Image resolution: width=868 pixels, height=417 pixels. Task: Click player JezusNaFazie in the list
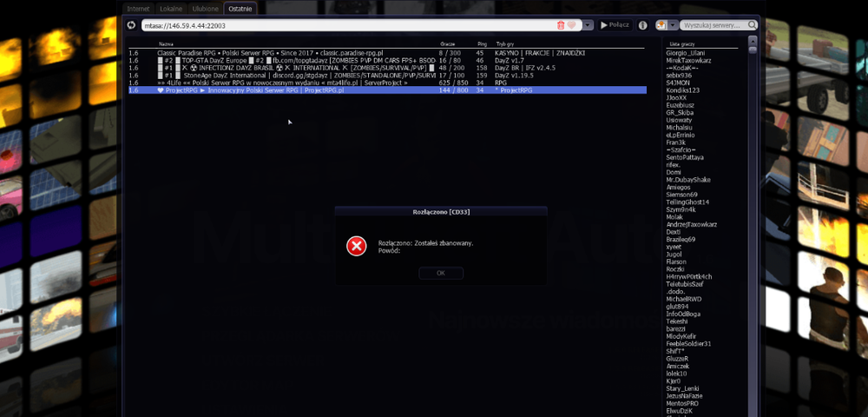click(685, 396)
